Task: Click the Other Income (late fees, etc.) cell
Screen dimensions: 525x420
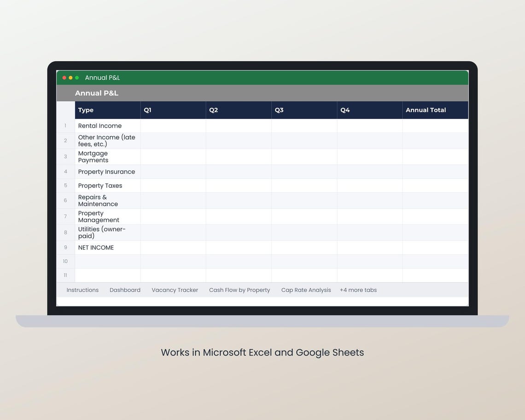Action: [107, 140]
